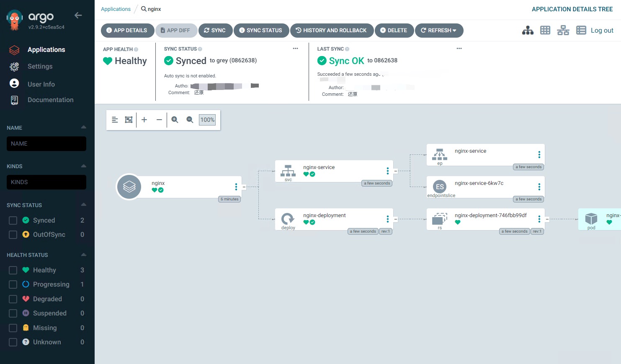
Task: Collapse sidebar with back arrow
Action: pyautogui.click(x=78, y=15)
